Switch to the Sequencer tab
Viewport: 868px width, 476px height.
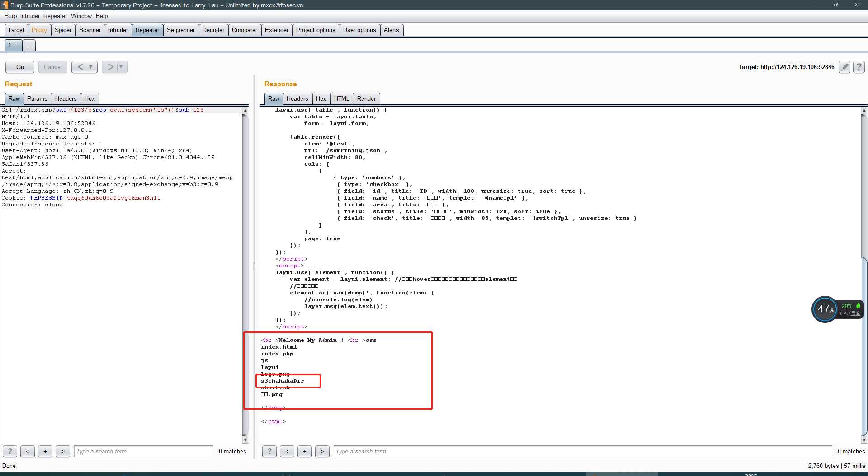click(181, 30)
